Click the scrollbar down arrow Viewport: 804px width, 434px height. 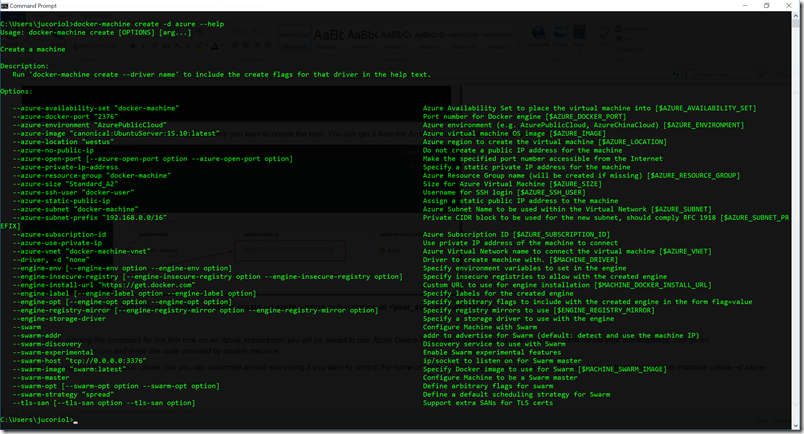click(796, 426)
